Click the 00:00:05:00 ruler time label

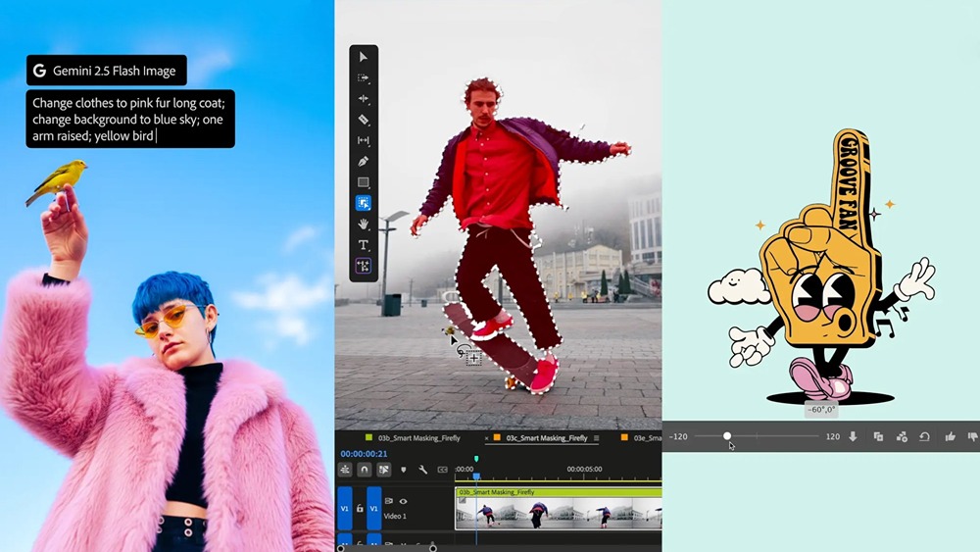click(x=584, y=469)
